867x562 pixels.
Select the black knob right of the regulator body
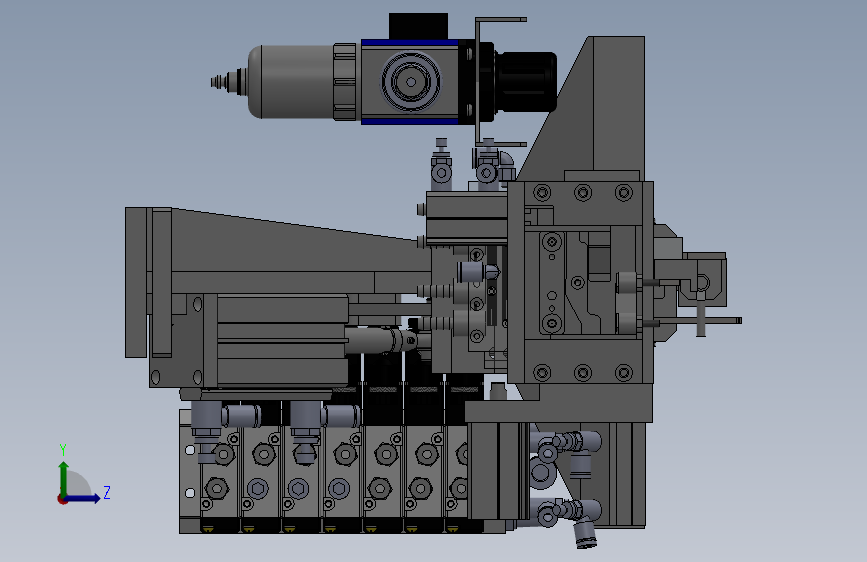pos(525,81)
